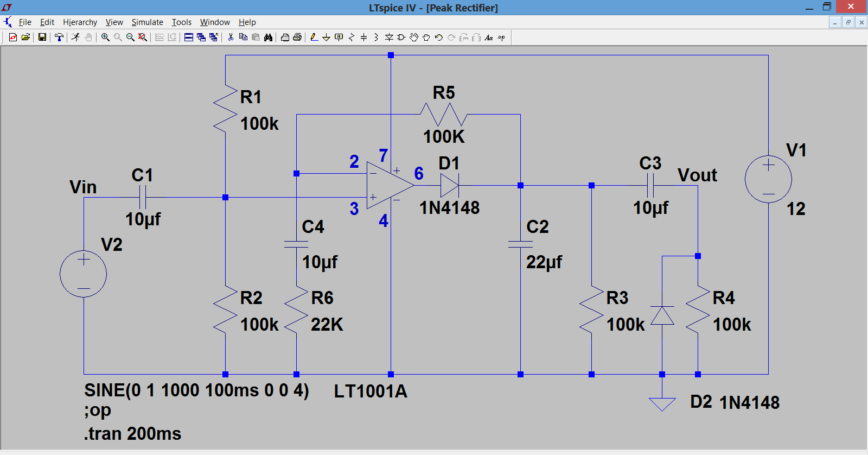Click the 22K value of R6

click(327, 324)
